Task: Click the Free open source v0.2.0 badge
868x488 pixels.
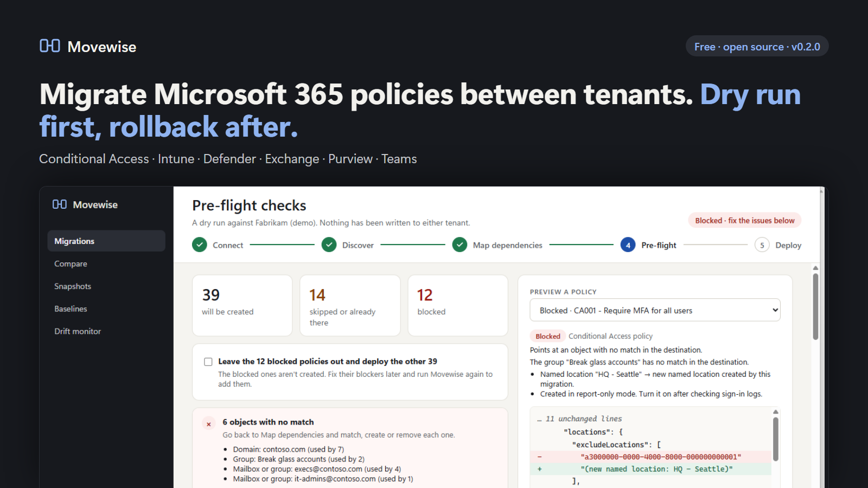Action: tap(757, 47)
